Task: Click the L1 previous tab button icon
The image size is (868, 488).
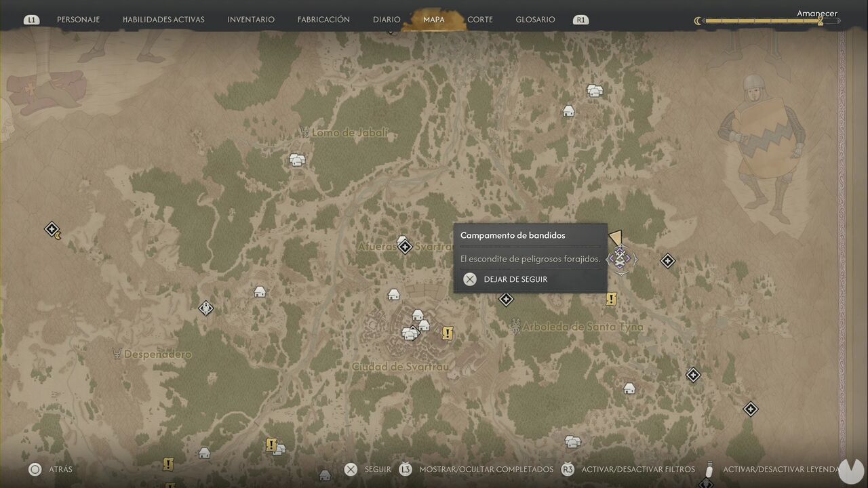Action: (31, 20)
